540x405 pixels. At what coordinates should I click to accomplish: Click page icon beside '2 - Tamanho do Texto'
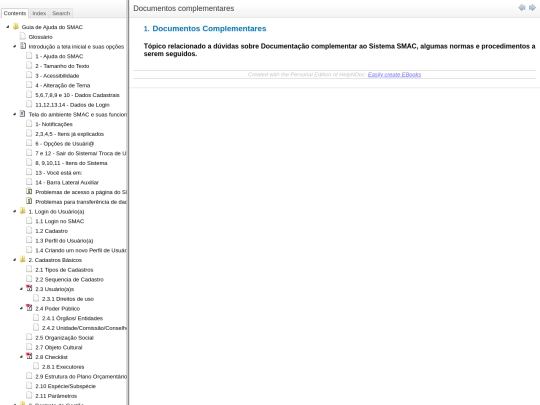click(29, 65)
